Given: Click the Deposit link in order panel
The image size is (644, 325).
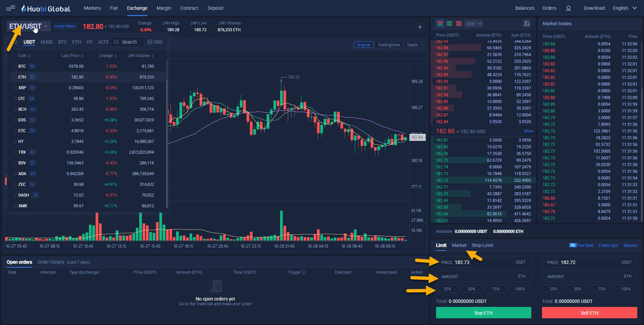Looking at the screenshot, I should click(630, 246).
